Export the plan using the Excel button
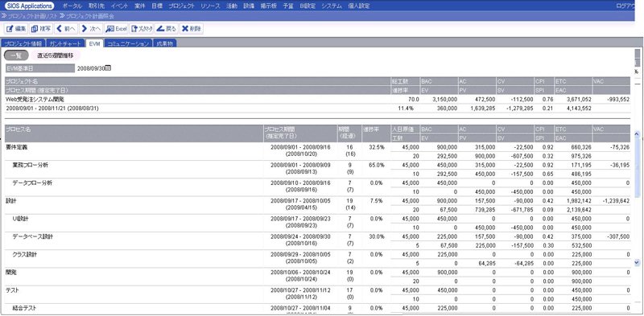 (x=116, y=29)
